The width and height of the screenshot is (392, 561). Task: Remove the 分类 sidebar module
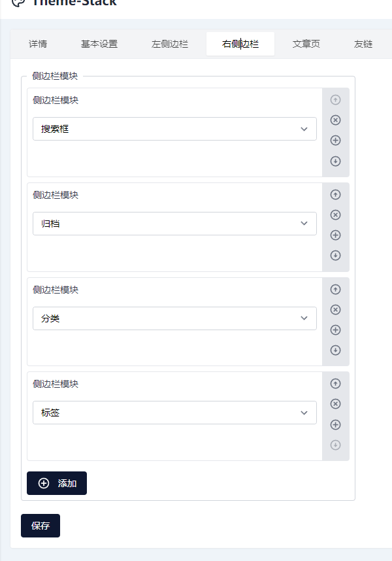coord(336,309)
